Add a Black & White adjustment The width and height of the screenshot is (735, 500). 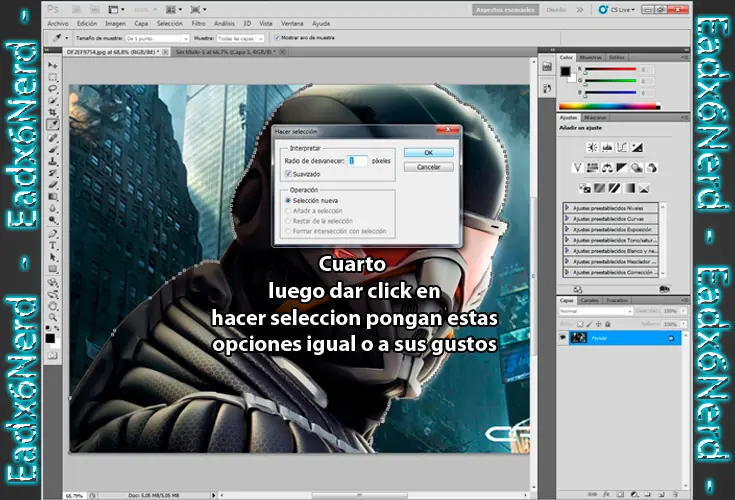coord(622,167)
